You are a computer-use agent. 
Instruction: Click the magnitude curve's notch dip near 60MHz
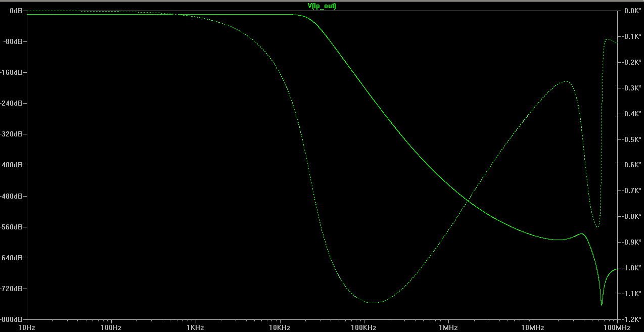click(602, 305)
